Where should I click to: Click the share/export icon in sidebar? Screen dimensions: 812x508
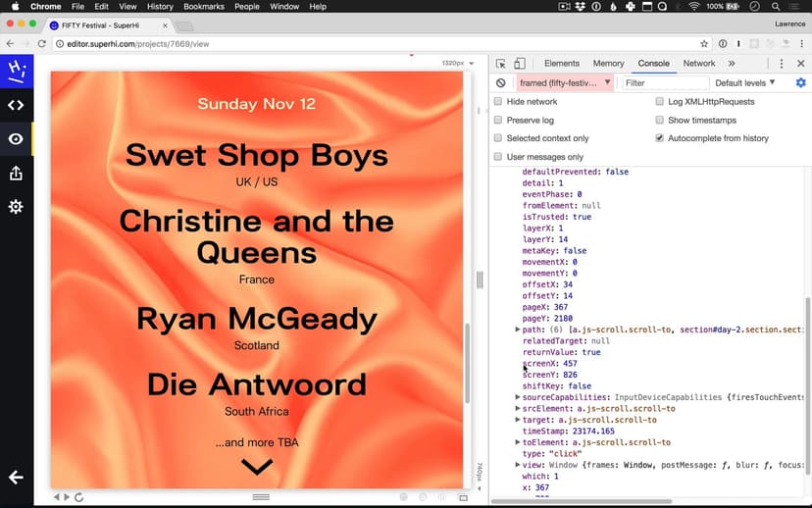point(17,174)
